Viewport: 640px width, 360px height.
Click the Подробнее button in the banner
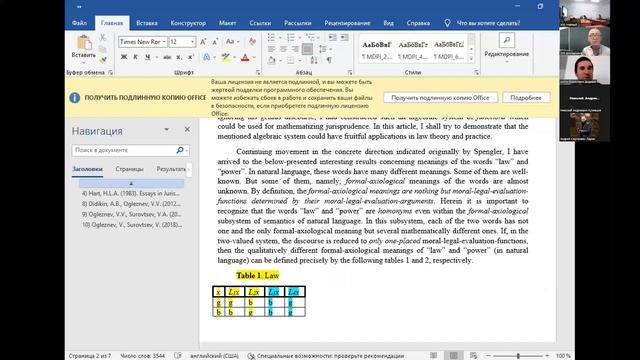click(526, 98)
